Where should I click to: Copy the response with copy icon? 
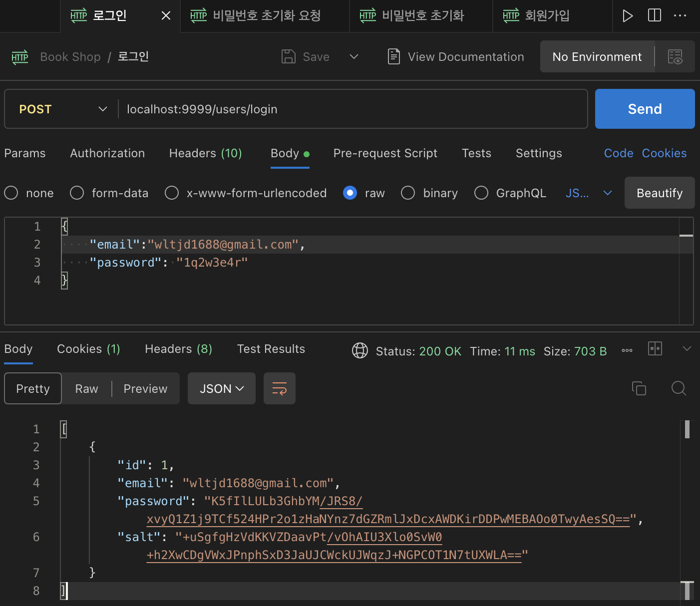pyautogui.click(x=639, y=388)
